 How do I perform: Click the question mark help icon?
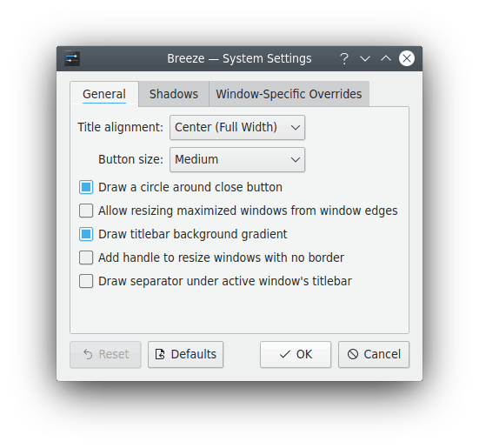[x=344, y=58]
